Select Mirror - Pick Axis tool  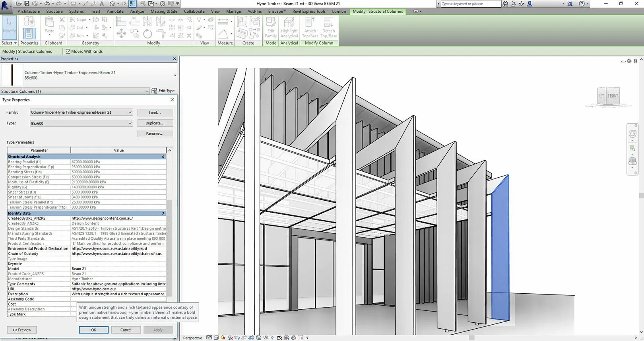(x=147, y=21)
